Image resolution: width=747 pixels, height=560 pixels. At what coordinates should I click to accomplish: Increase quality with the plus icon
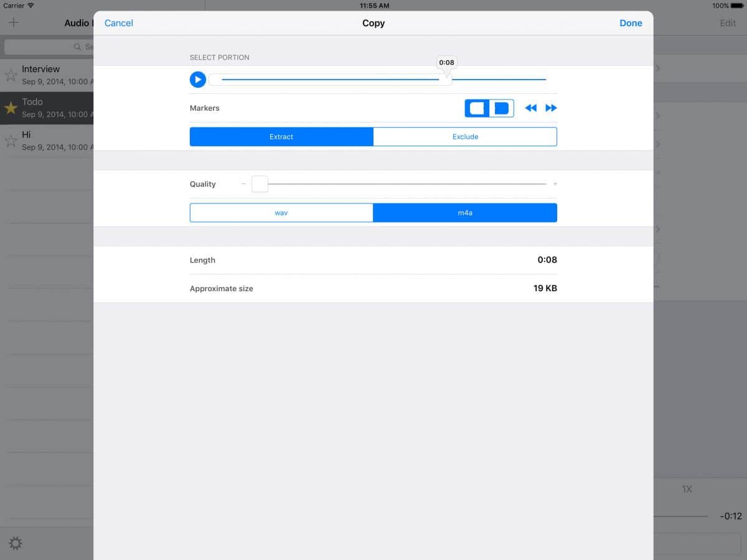pos(555,184)
